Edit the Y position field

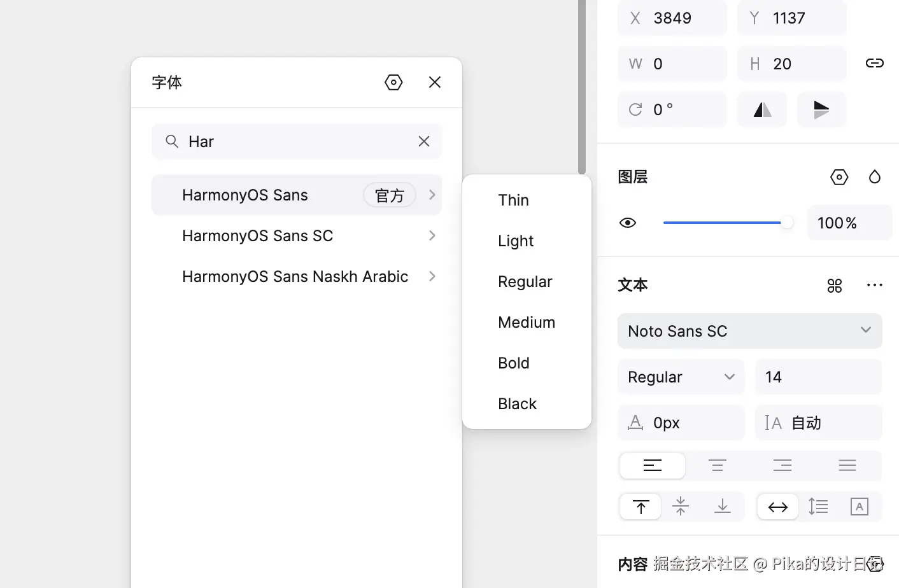tap(792, 18)
